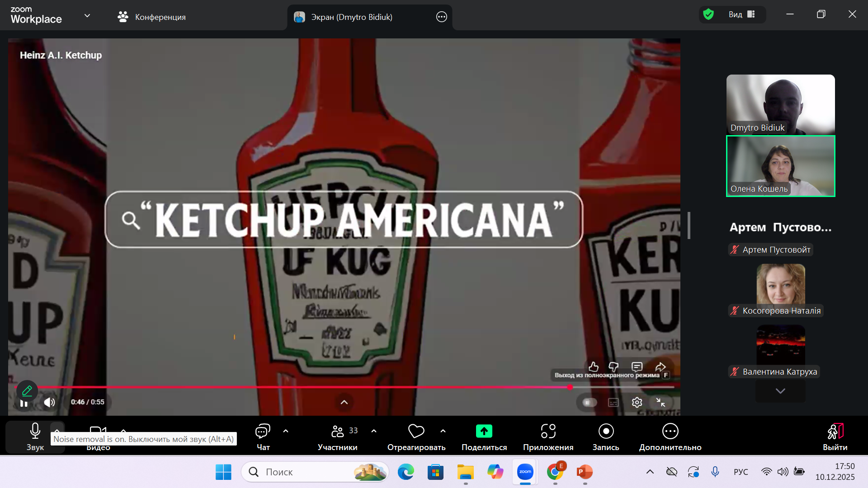
Task: Mute microphone with Sound button
Action: (35, 432)
